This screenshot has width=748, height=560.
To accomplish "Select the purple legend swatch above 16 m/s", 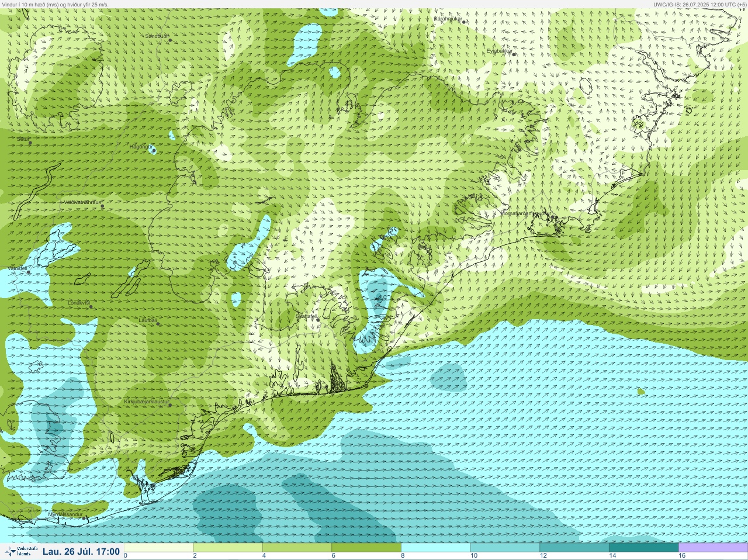I will point(713,548).
